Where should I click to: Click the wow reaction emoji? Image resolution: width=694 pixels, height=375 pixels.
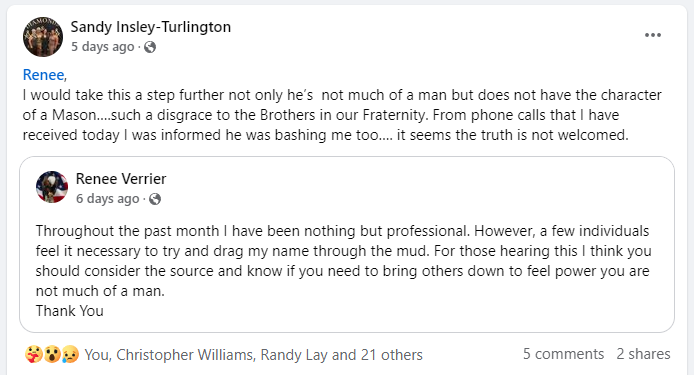click(x=52, y=355)
